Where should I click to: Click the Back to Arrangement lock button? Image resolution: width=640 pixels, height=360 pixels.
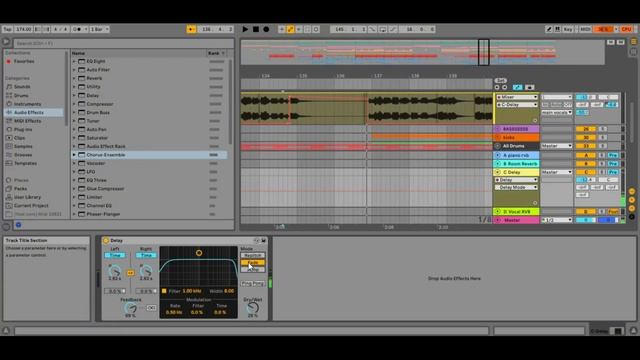(x=529, y=87)
